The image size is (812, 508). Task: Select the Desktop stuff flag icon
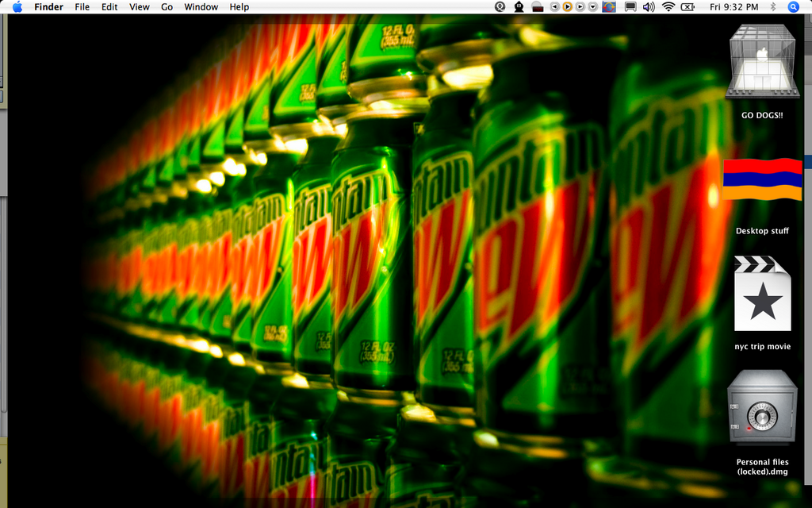pos(762,179)
